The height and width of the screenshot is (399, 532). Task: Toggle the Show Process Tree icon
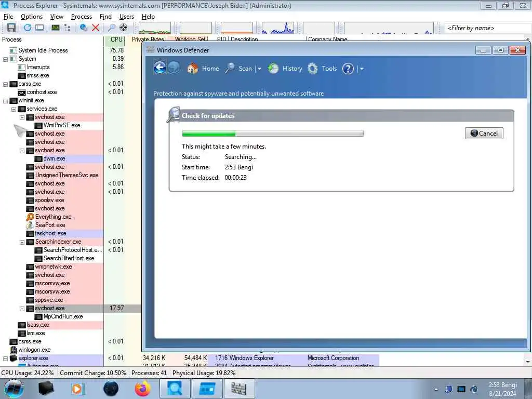tap(67, 28)
